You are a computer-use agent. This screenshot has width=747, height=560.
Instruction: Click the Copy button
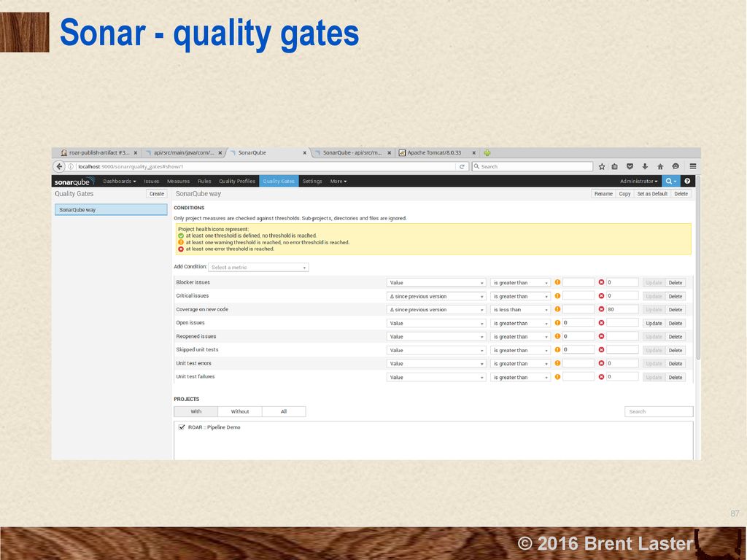pos(624,194)
